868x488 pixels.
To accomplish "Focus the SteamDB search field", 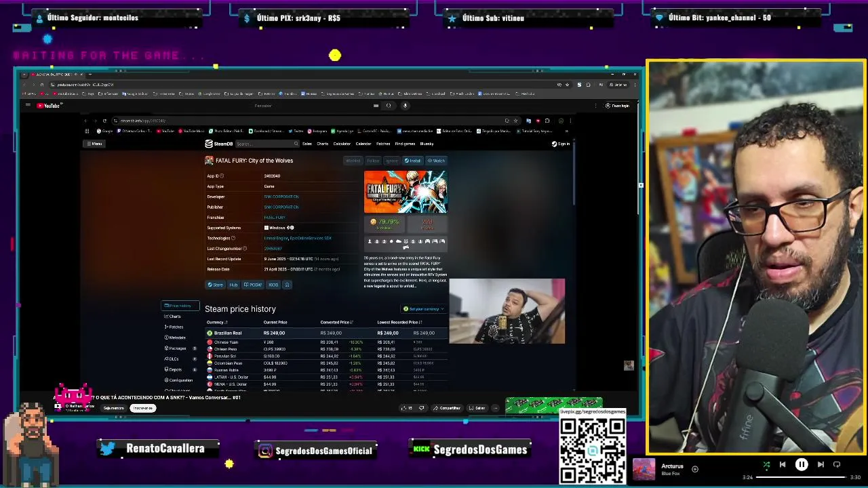I will [x=267, y=144].
